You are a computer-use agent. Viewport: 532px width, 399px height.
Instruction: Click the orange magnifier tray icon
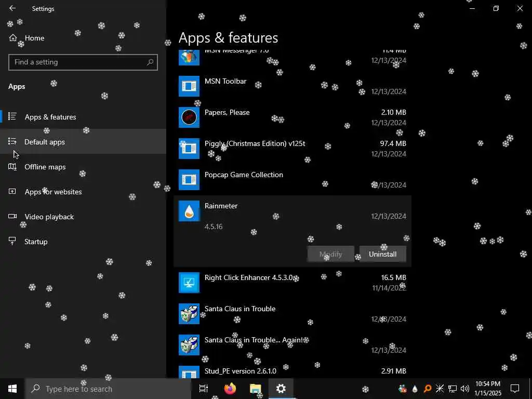[428, 389]
